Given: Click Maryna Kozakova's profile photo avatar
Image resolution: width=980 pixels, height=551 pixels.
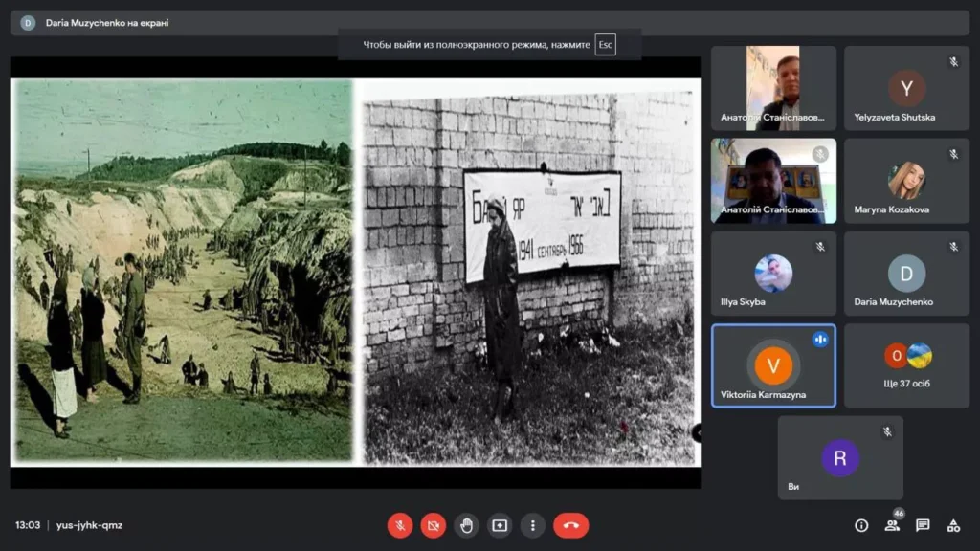Looking at the screenshot, I should click(x=906, y=181).
